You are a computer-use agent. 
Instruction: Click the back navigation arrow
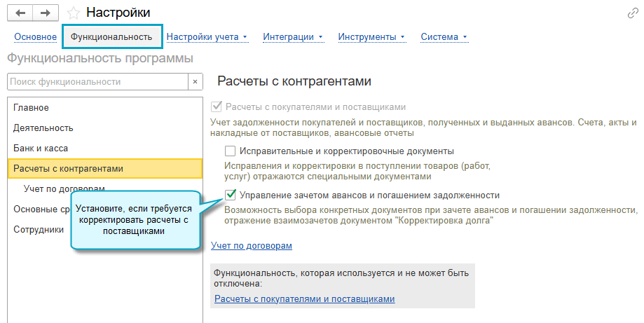tap(21, 13)
